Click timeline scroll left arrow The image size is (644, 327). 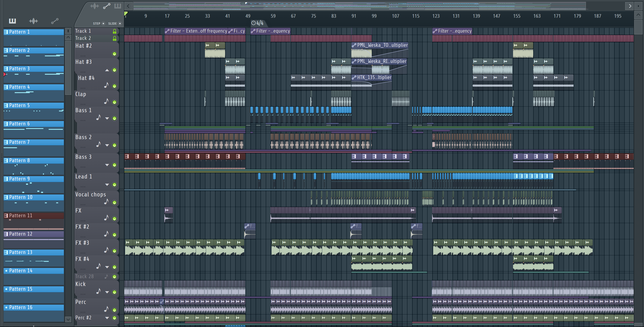tap(128, 6)
